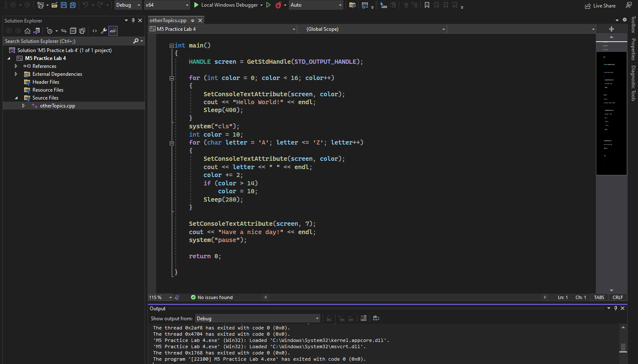Click the Hot Reload flame icon
Viewport: 638px width, 364px height.
(278, 5)
